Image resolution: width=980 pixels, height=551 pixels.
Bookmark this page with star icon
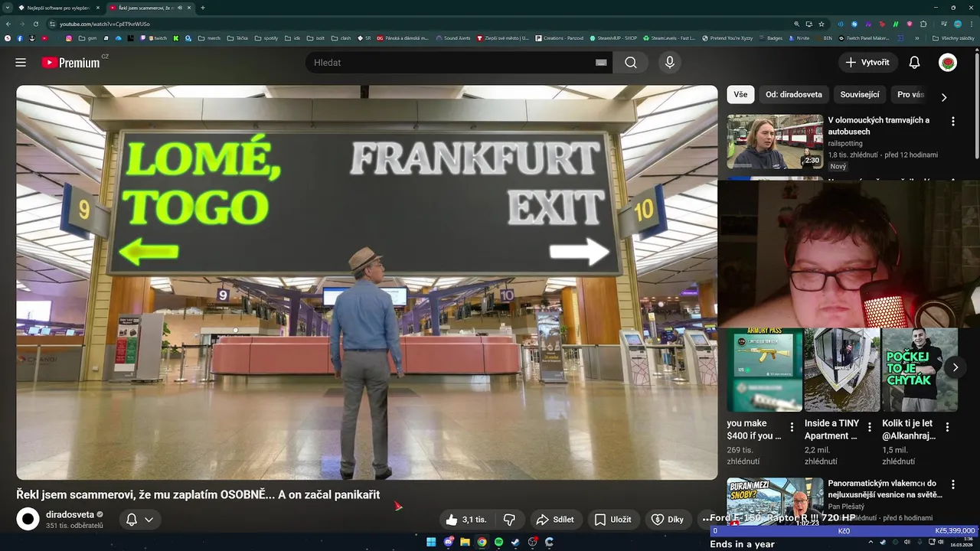coord(821,24)
